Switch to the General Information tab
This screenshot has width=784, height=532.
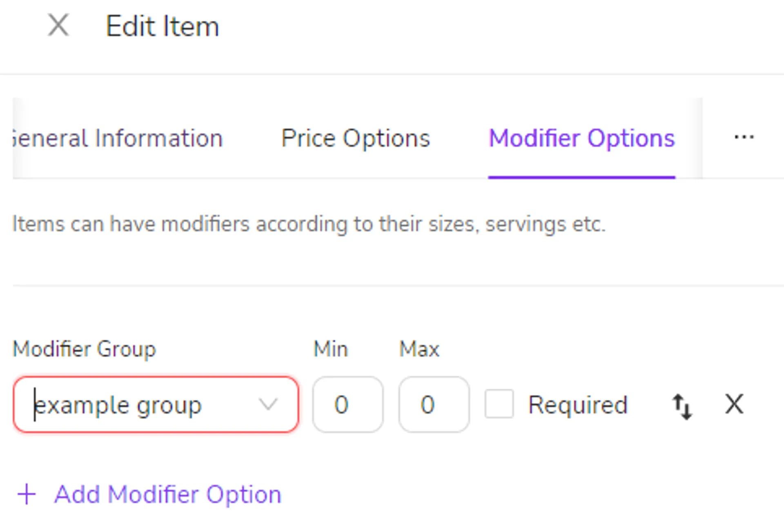tap(118, 138)
